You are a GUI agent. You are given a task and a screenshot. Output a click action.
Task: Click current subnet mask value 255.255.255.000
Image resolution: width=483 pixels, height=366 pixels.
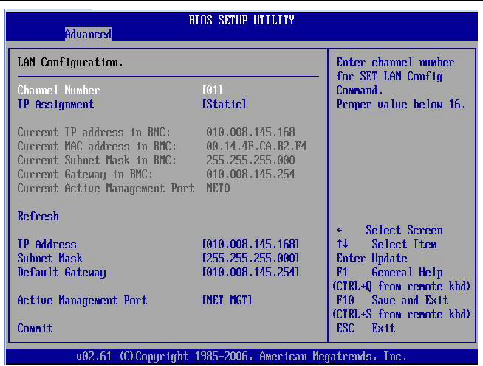[x=251, y=160]
